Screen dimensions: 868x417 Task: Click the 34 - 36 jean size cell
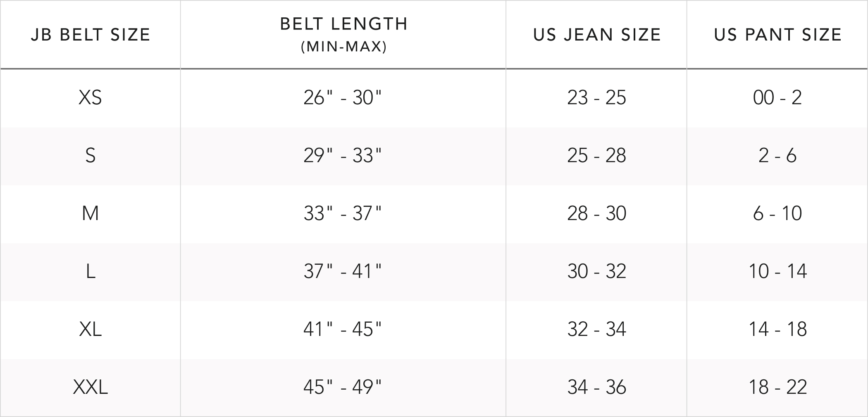click(x=596, y=387)
